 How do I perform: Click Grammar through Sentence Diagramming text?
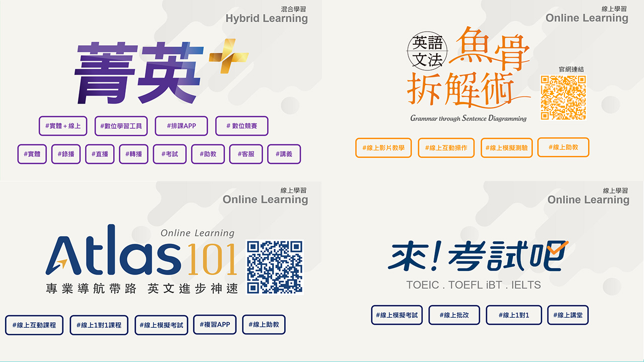[x=468, y=119]
